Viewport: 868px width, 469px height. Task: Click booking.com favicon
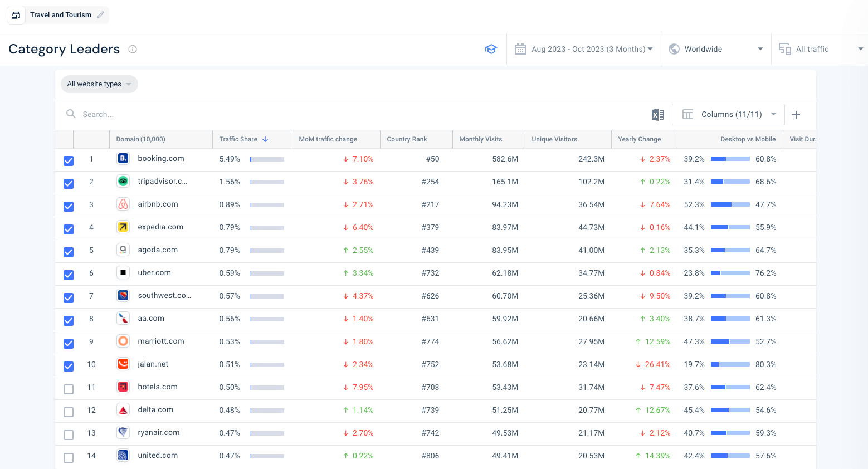123,159
